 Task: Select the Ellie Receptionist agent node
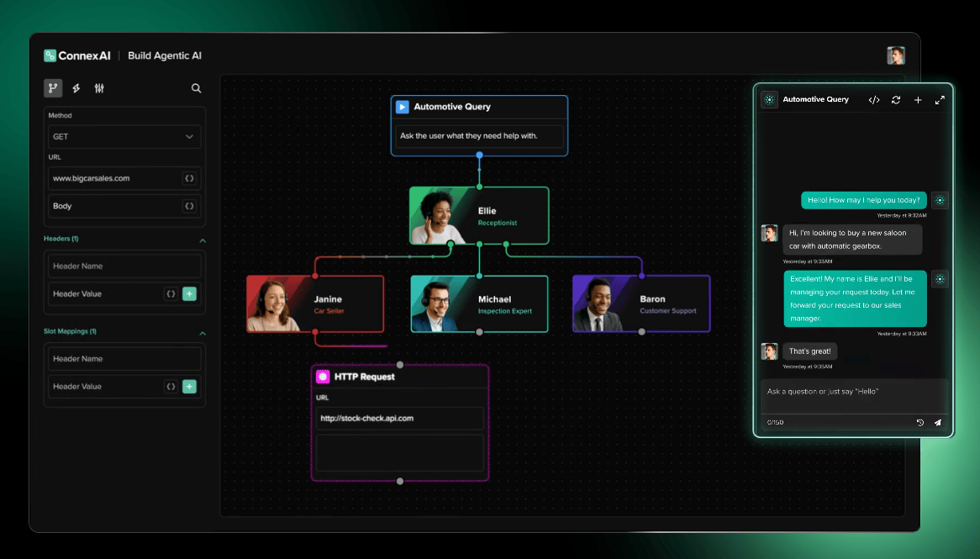pyautogui.click(x=479, y=216)
